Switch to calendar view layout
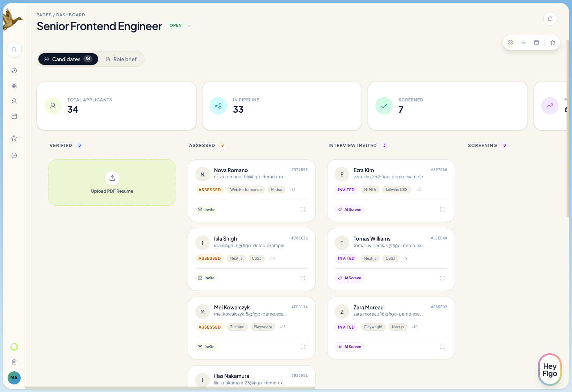Viewport: 572px width, 392px height. (536, 42)
